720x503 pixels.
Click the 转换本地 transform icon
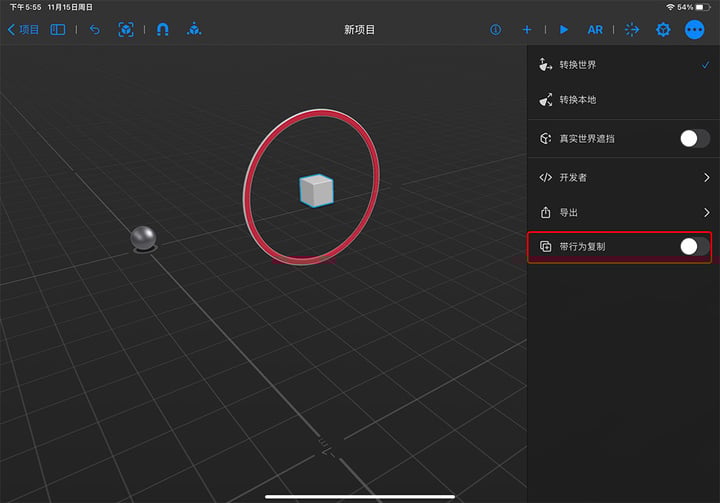click(546, 100)
